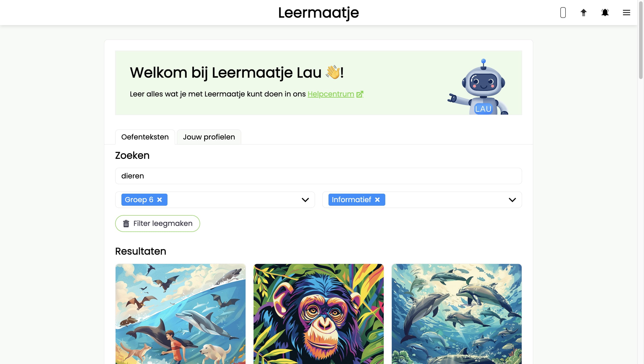Open the hamburger menu icon
This screenshot has width=644, height=364.
click(626, 13)
